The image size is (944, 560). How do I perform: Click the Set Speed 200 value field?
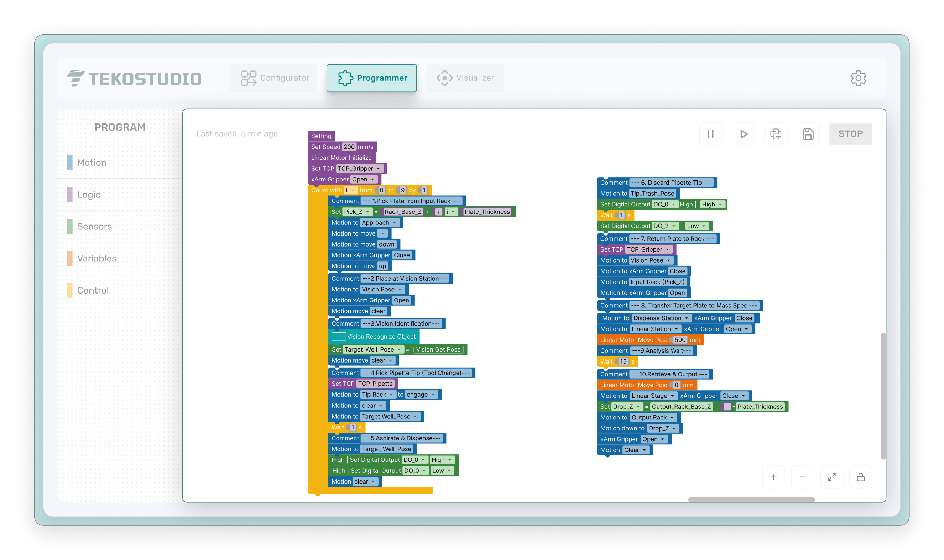[x=349, y=147]
